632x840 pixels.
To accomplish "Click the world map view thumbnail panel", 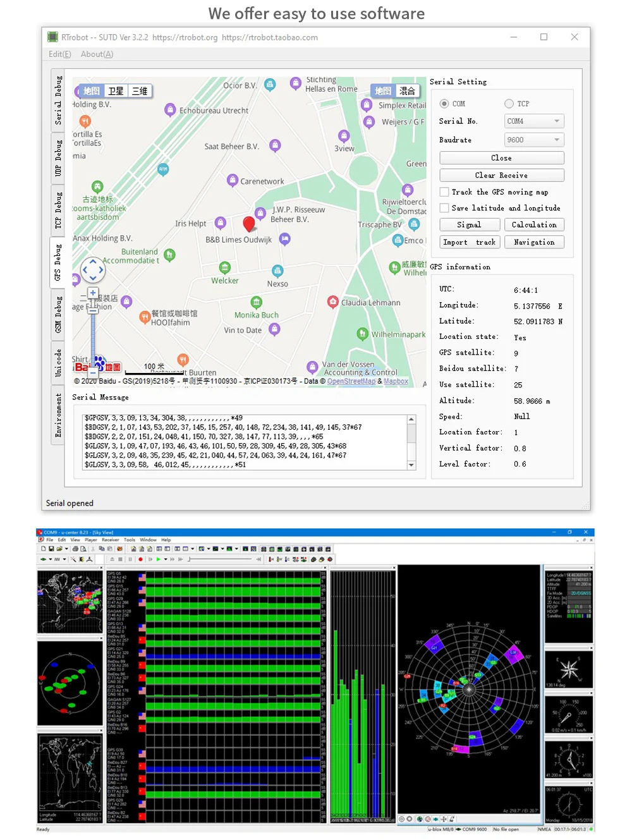I will pyautogui.click(x=70, y=602).
